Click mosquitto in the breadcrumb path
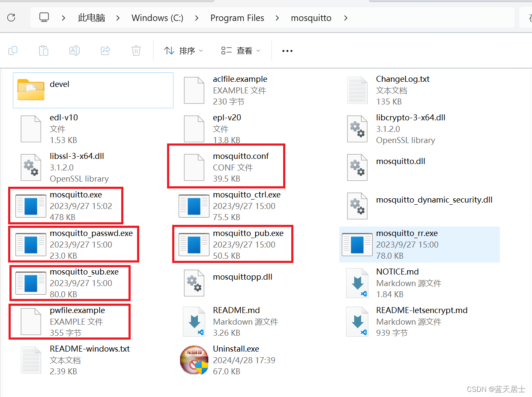This screenshot has height=397, width=532. [x=311, y=18]
